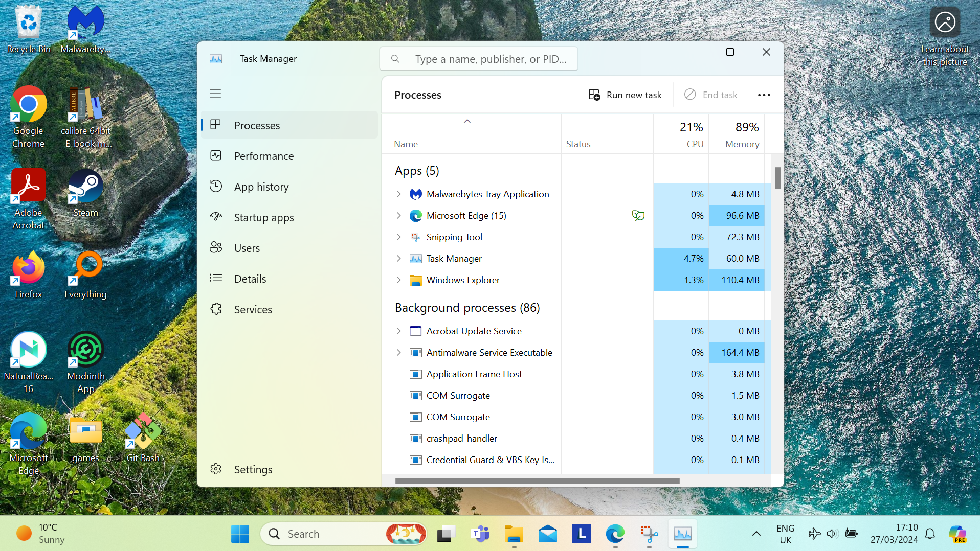Expand the Snipping Tool process

[399, 237]
